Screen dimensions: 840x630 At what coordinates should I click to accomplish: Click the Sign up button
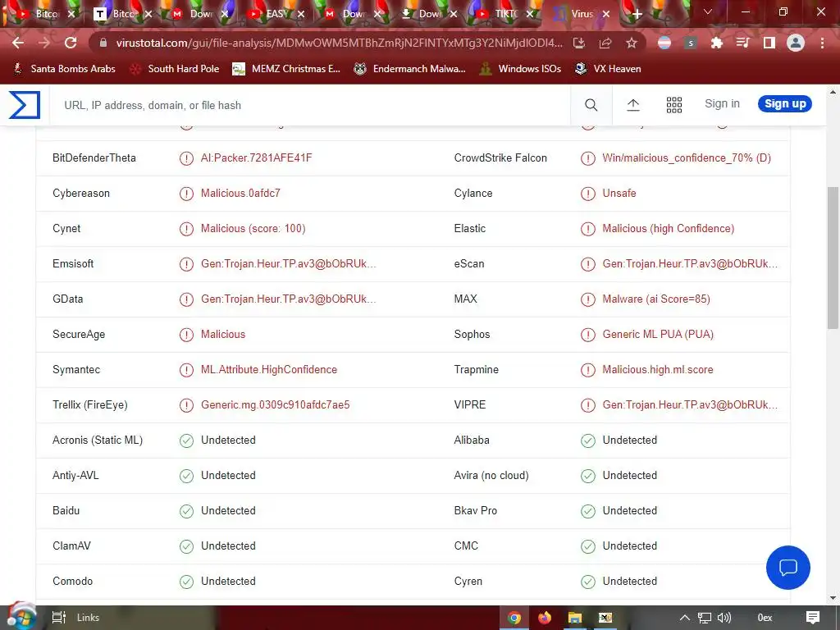pyautogui.click(x=785, y=104)
